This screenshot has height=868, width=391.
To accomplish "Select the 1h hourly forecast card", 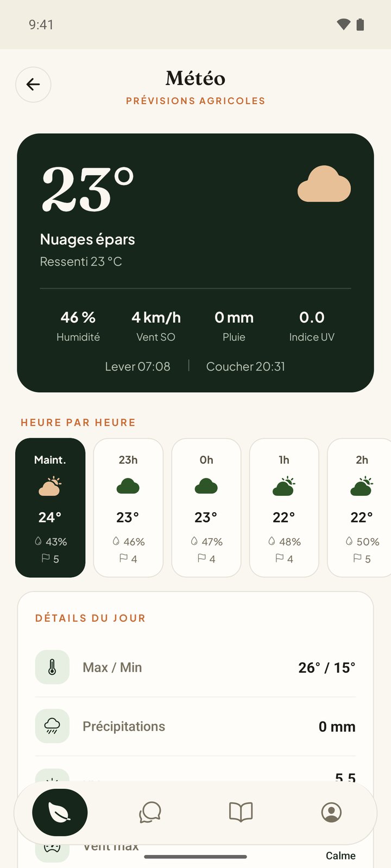I will coord(284,508).
